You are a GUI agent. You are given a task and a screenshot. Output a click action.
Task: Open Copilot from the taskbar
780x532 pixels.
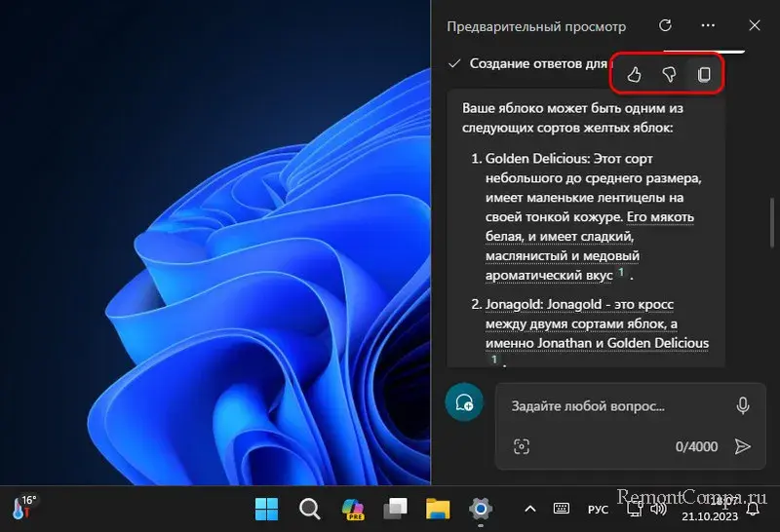(352, 509)
